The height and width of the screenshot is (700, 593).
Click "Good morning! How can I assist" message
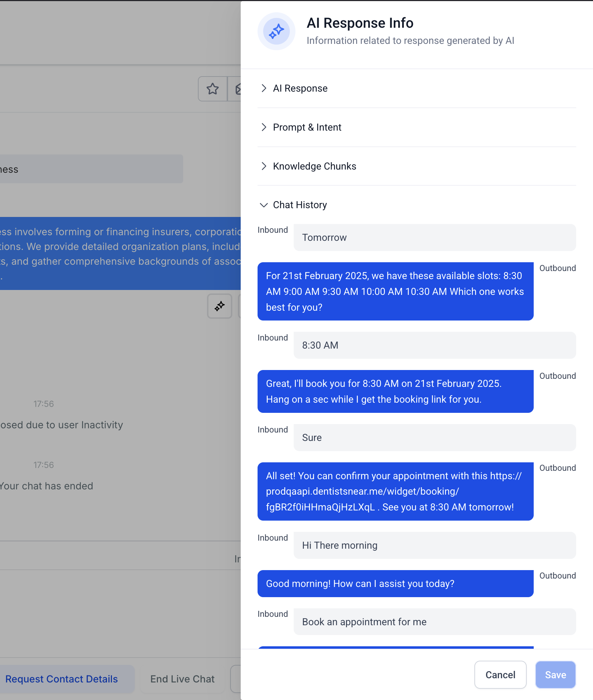point(395,583)
